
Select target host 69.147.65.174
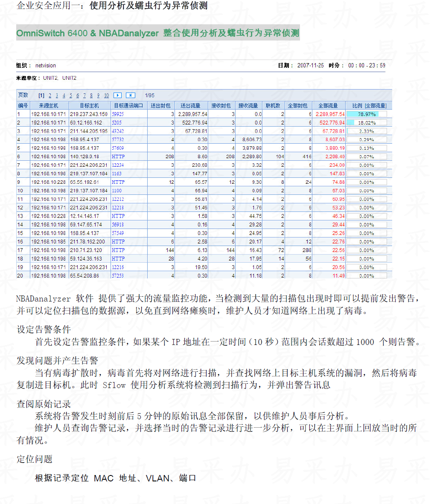(86, 225)
